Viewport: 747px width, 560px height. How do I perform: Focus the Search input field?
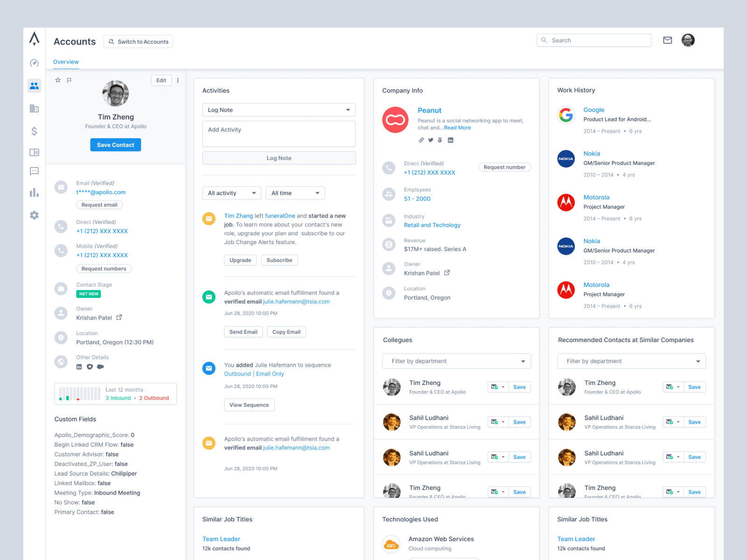594,40
